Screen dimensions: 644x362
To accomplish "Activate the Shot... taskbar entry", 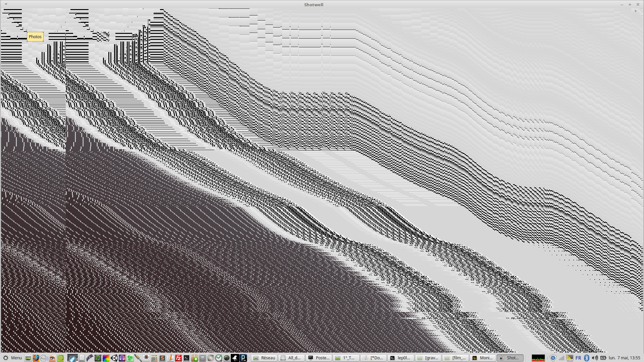I will 510,358.
